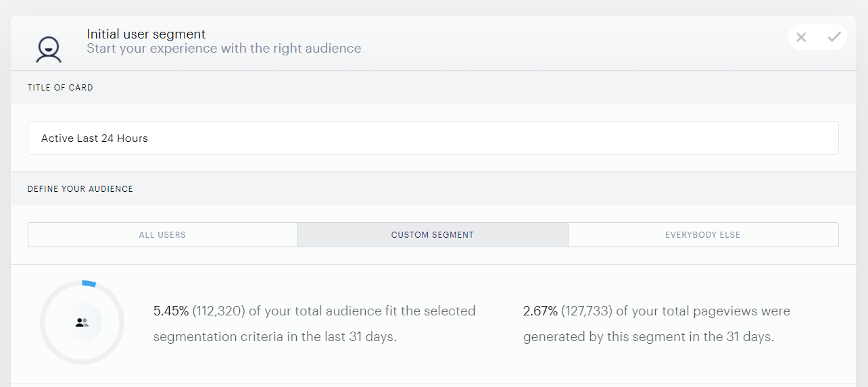The image size is (868, 387).
Task: Click the 5.45% audience percentage
Action: (171, 311)
